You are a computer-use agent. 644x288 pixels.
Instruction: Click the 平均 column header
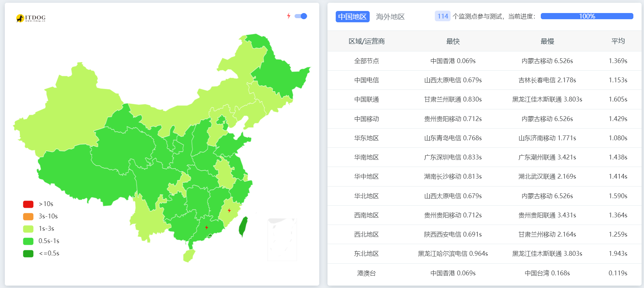click(618, 41)
